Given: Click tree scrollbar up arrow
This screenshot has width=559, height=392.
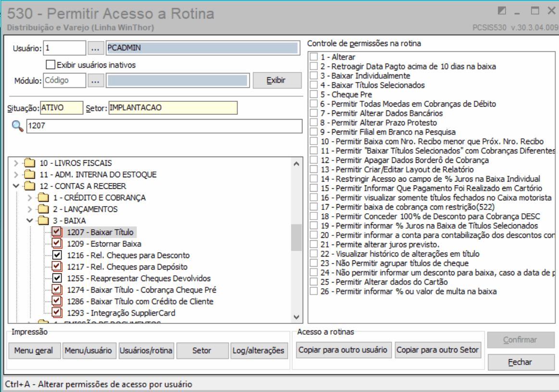Looking at the screenshot, I should (x=297, y=164).
